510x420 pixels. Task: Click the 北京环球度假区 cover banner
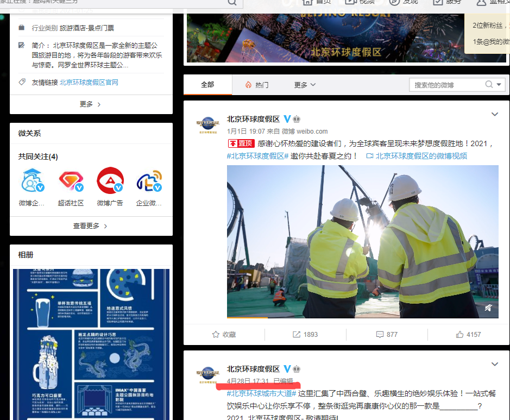(347, 37)
